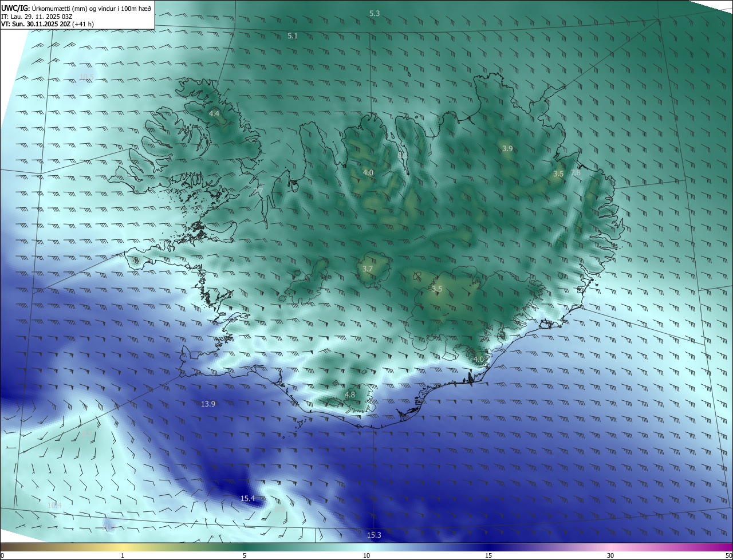
Task: Click the 15.4 value label over the sea
Action: point(247,499)
